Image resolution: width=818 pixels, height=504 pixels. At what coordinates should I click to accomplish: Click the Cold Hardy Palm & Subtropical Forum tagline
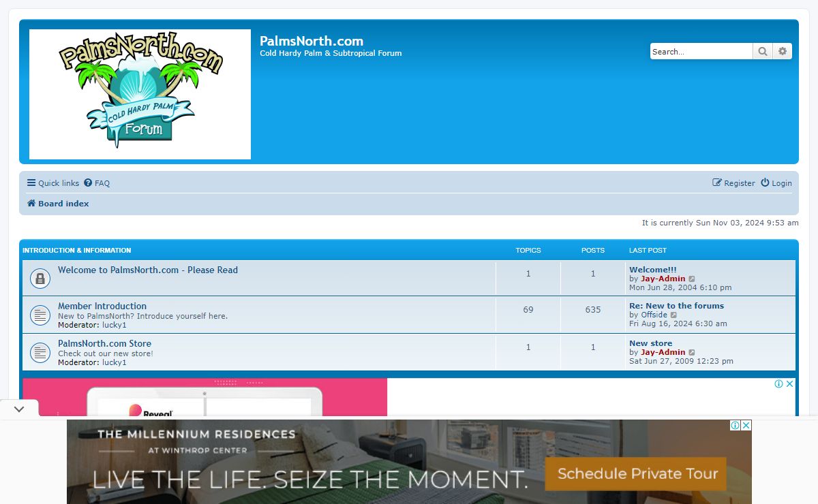(x=331, y=53)
